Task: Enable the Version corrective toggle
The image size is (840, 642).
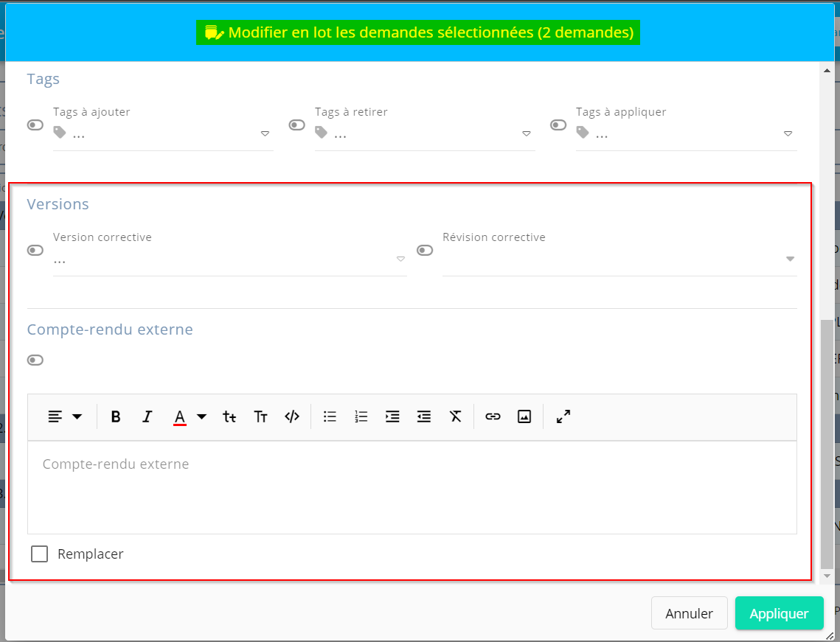Action: 35,250
